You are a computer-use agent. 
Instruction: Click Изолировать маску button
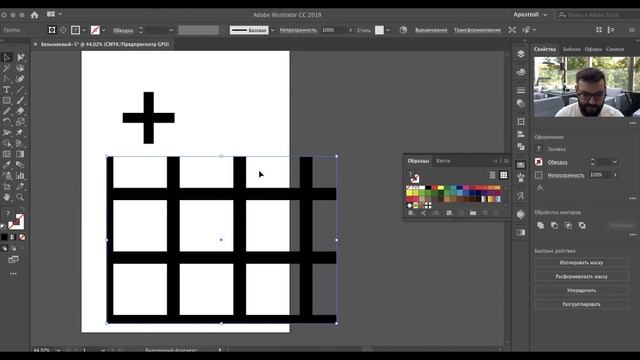(581, 262)
